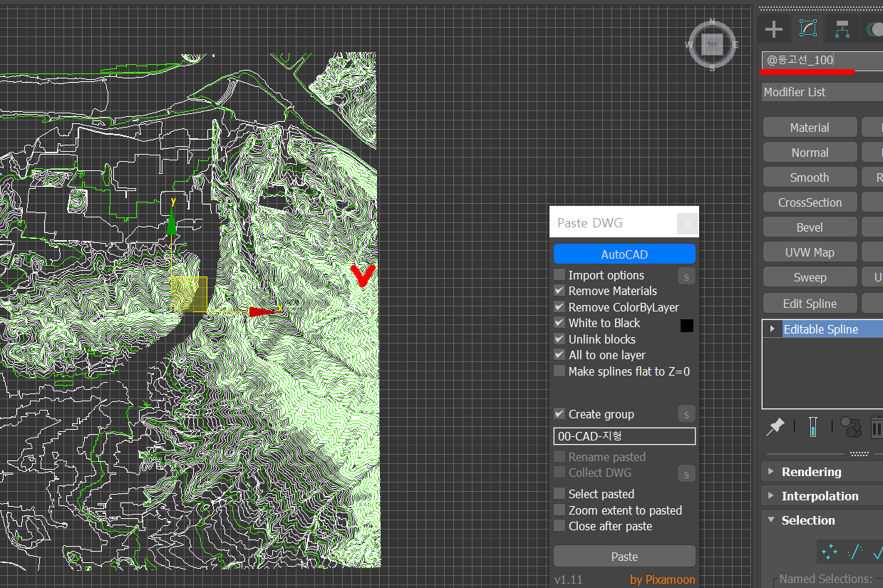Open the black color swatch

tap(687, 326)
